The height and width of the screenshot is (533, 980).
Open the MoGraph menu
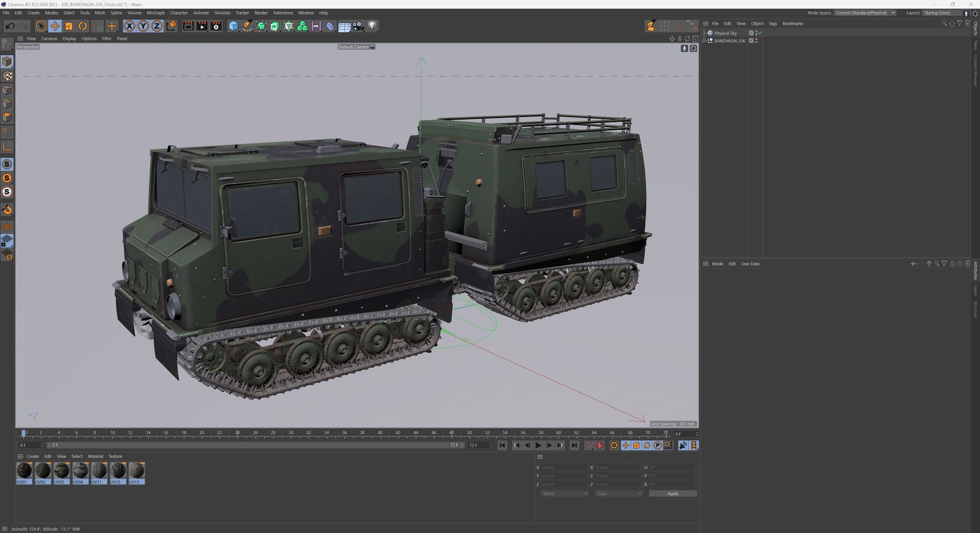click(156, 13)
